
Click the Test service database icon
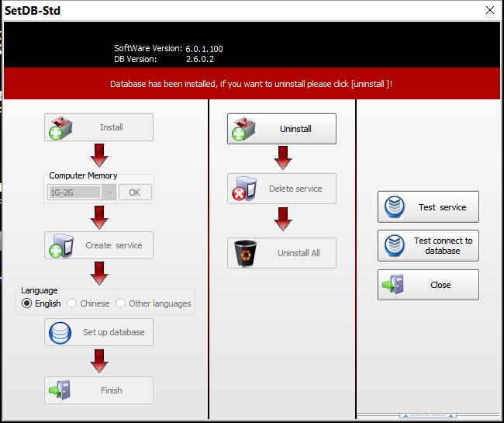395,207
